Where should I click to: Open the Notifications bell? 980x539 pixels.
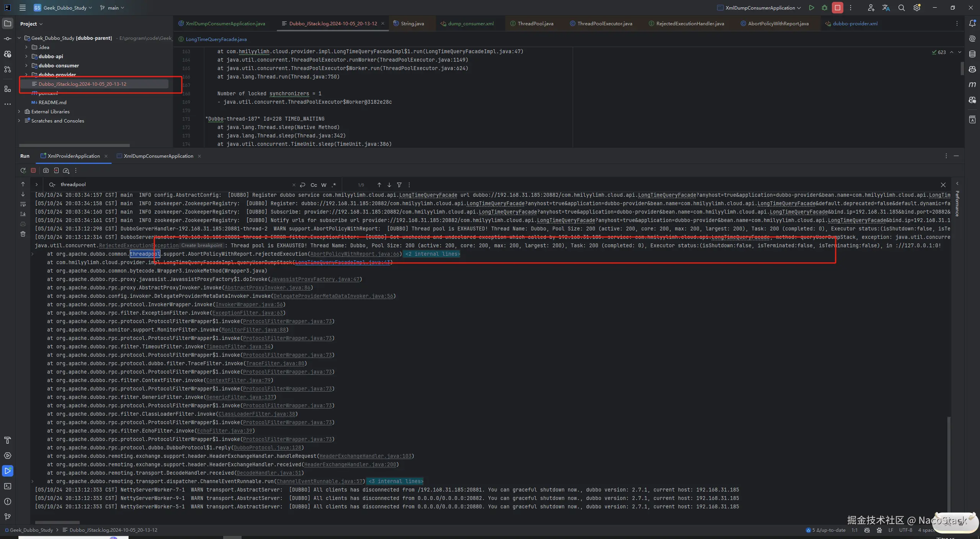click(x=972, y=23)
